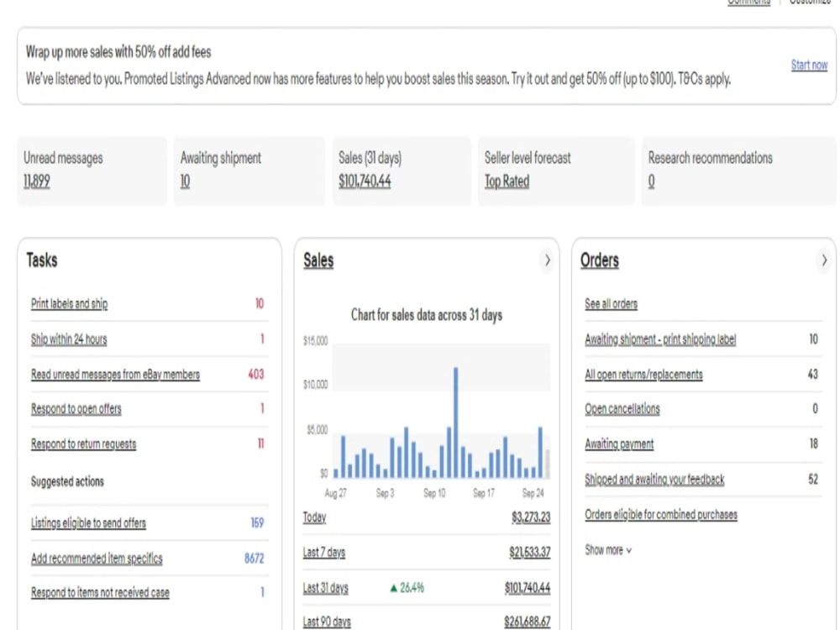The width and height of the screenshot is (840, 630).
Task: Select the 159 eligible listings count
Action: point(257,522)
